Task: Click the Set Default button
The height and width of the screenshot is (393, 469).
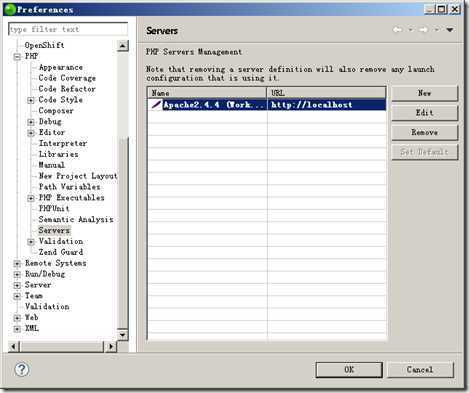Action: click(x=425, y=152)
